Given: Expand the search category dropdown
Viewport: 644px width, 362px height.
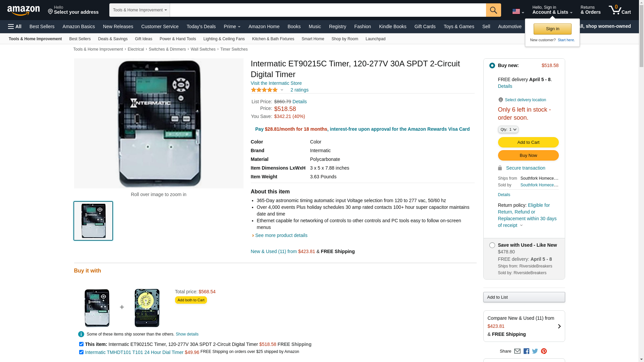Looking at the screenshot, I should tap(140, 10).
